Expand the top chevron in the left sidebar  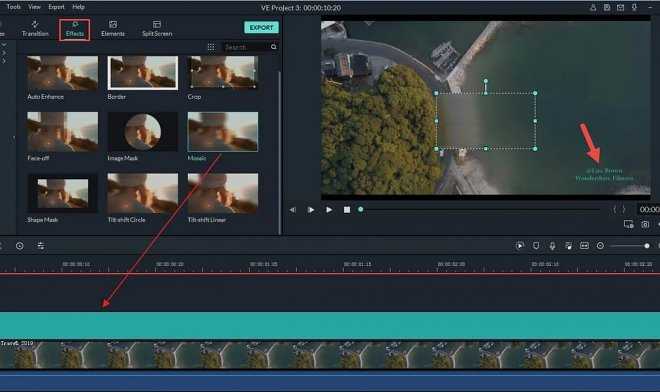pyautogui.click(x=4, y=44)
